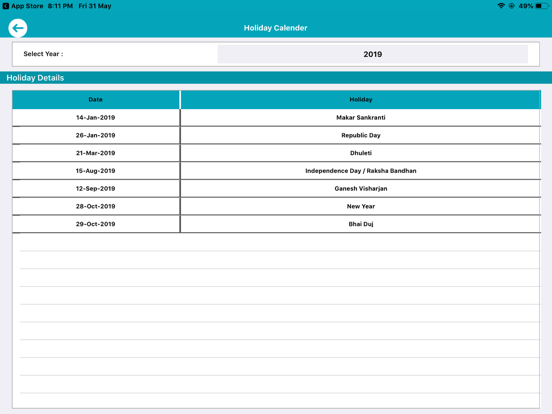Select the 14-Jan-2019 date cell
Screen dimensions: 552x414
pyautogui.click(x=96, y=118)
